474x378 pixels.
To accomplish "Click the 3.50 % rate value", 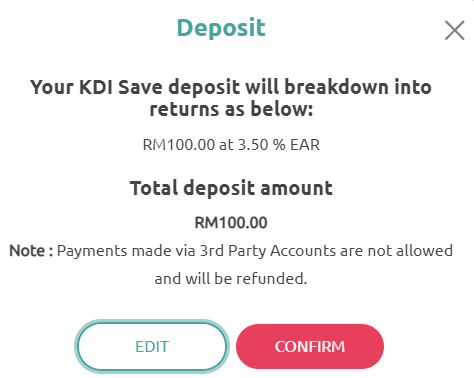I will [x=261, y=145].
